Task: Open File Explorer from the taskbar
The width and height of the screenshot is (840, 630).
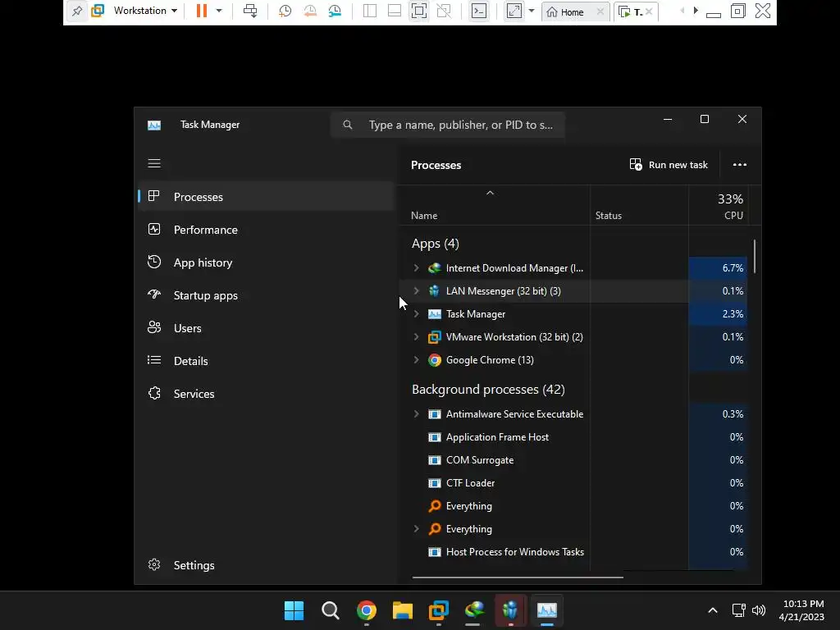Action: (x=402, y=610)
